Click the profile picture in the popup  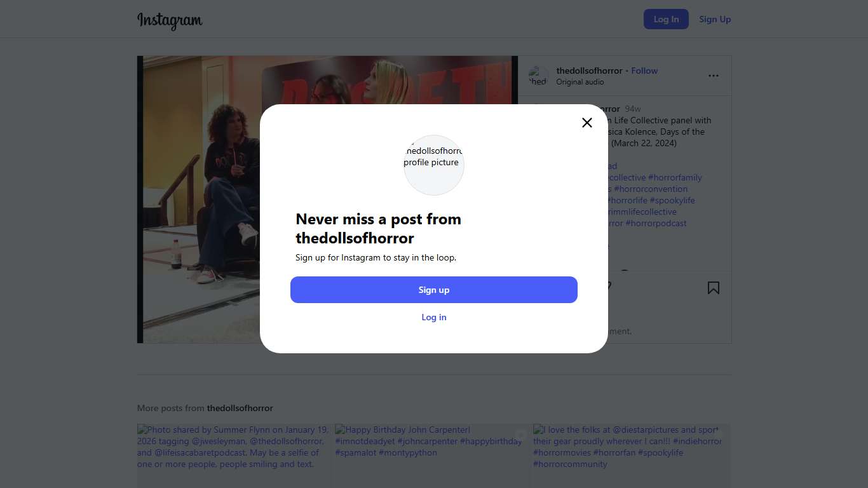(434, 165)
